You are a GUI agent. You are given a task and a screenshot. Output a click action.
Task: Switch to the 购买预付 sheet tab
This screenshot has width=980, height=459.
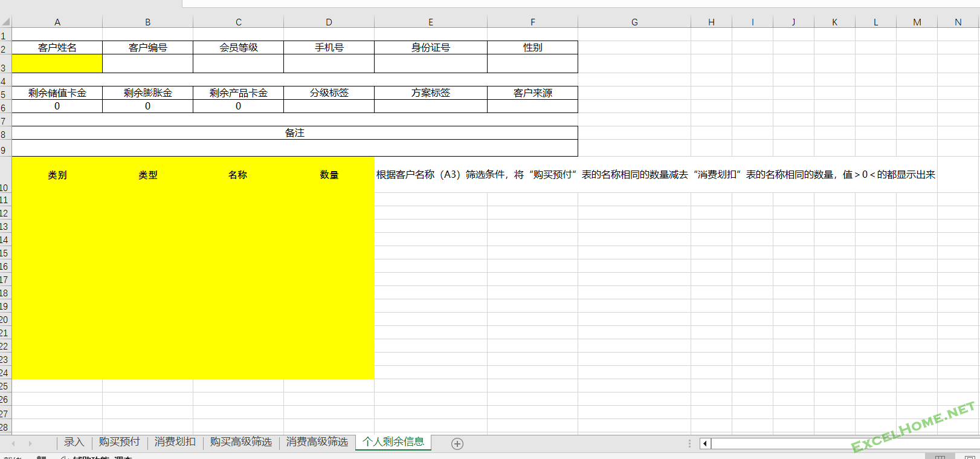pos(119,442)
